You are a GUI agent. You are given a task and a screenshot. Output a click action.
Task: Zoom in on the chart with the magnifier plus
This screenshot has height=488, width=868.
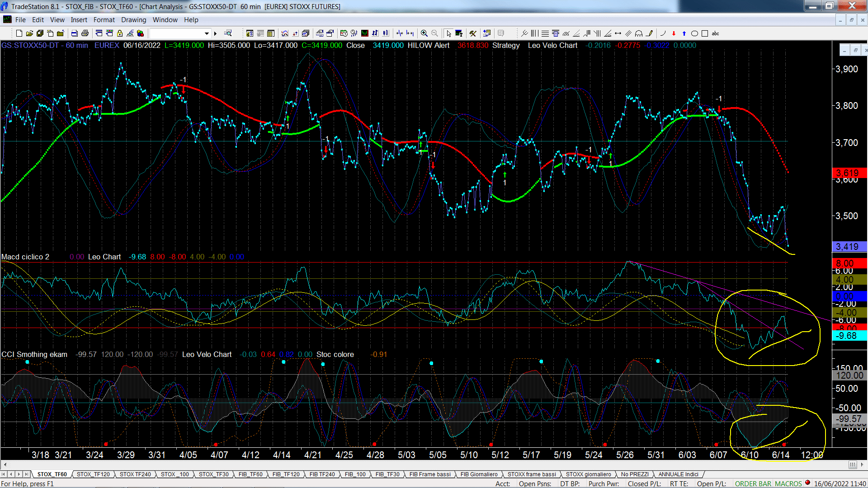424,33
